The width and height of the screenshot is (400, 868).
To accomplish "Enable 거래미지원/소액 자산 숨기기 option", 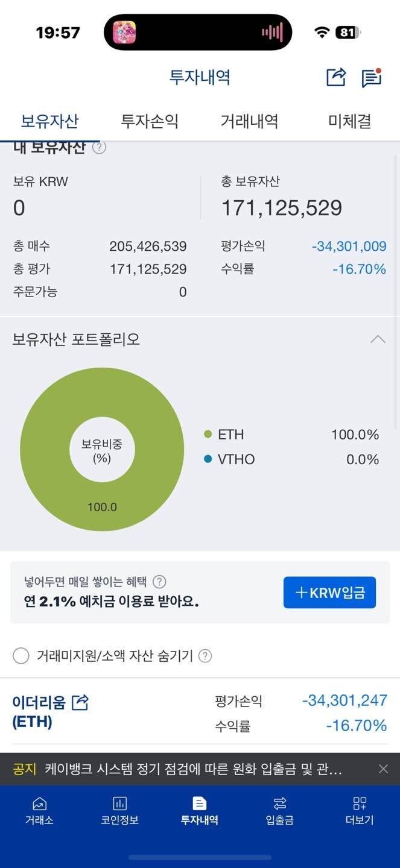I will click(21, 655).
